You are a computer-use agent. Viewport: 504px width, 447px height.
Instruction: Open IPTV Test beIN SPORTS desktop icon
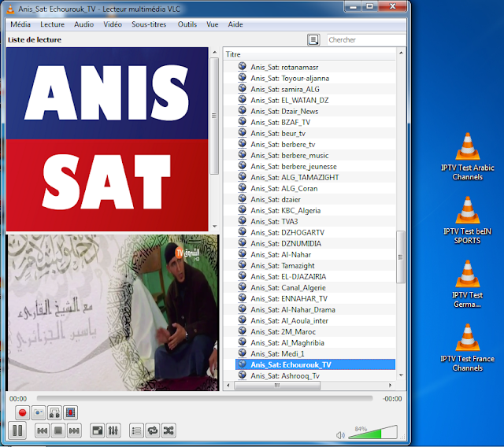[467, 220]
